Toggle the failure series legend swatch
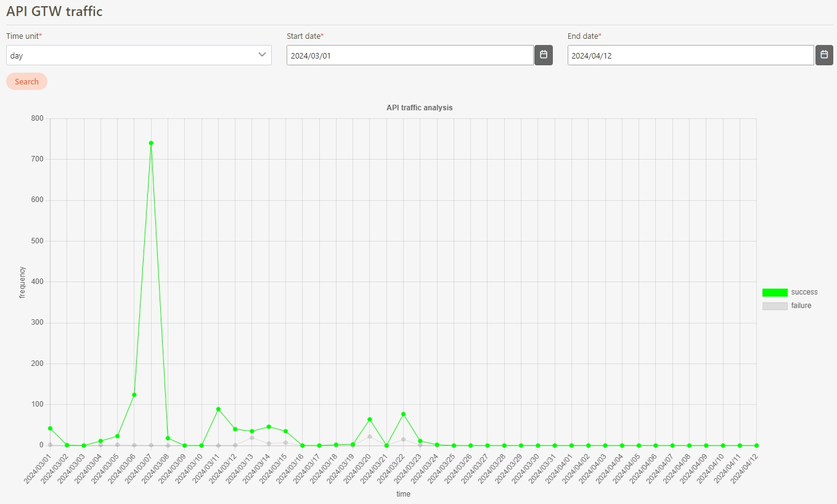 [775, 306]
